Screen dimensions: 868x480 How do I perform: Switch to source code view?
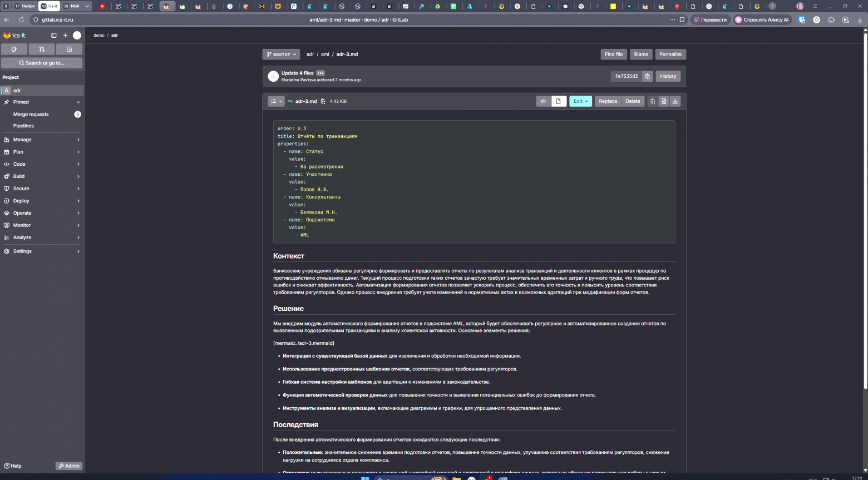(x=543, y=101)
